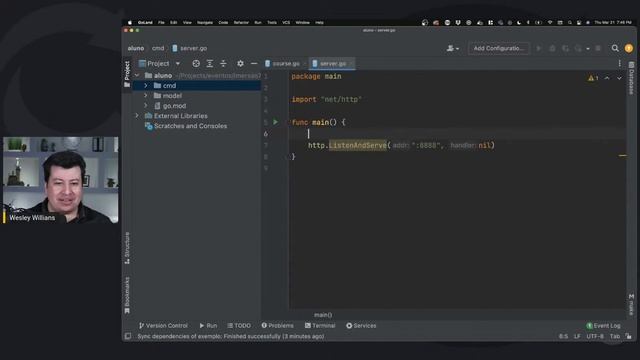Open the Apple menu
This screenshot has height=360, width=640.
(130, 23)
